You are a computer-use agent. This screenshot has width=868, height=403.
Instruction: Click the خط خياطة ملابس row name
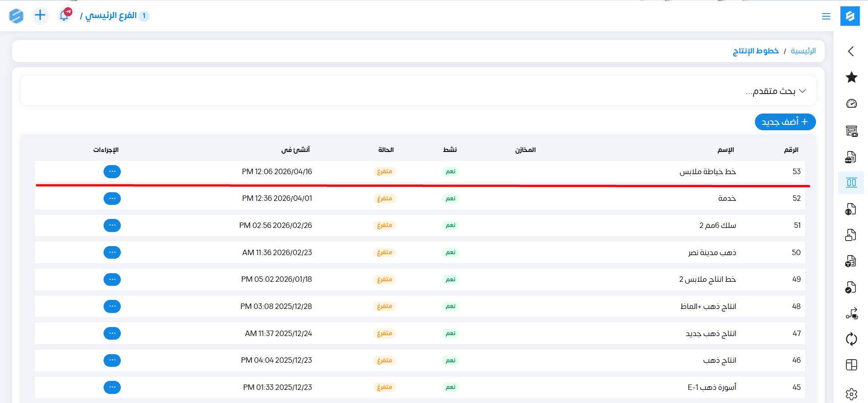pyautogui.click(x=707, y=172)
